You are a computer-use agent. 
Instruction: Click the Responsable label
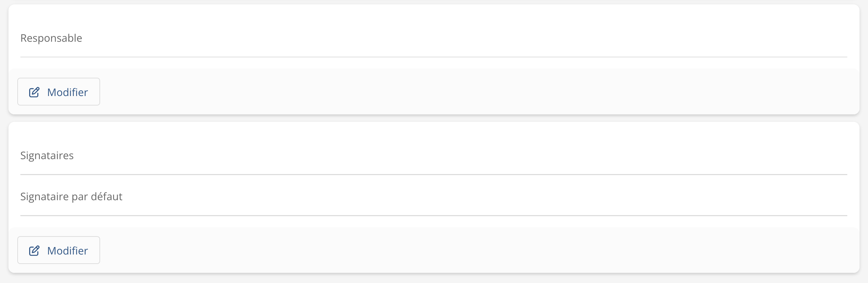point(51,38)
